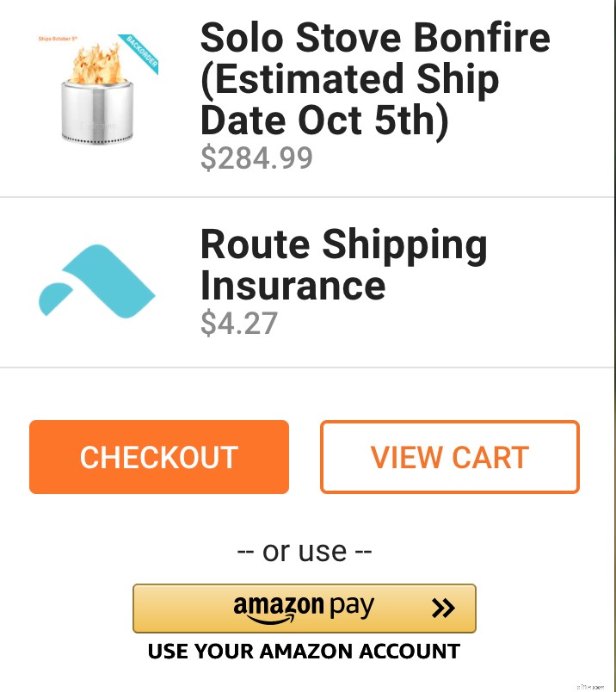The height and width of the screenshot is (692, 616).
Task: Click the double-arrow chevron on Amazon Pay button
Action: pos(445,609)
